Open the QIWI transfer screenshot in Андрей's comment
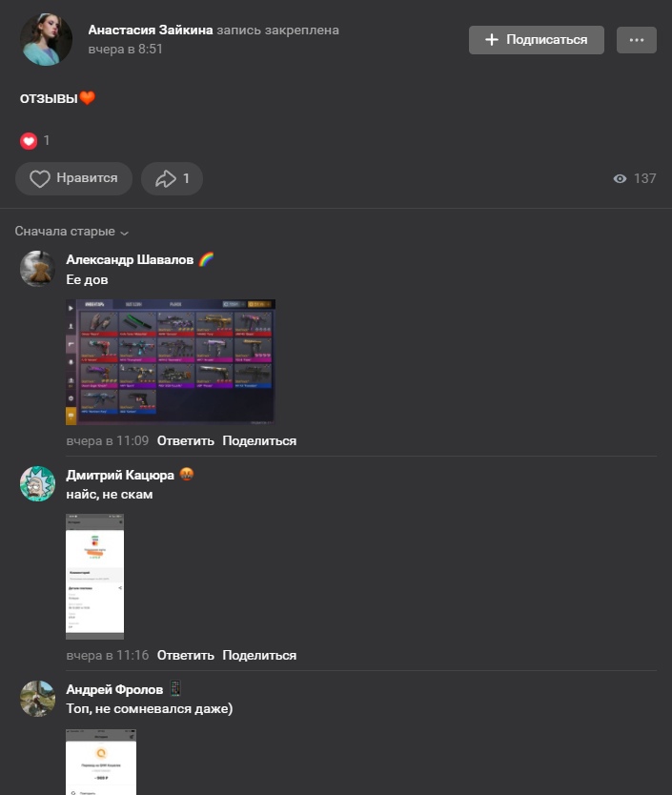Viewport: 672px width, 795px height. tap(101, 762)
